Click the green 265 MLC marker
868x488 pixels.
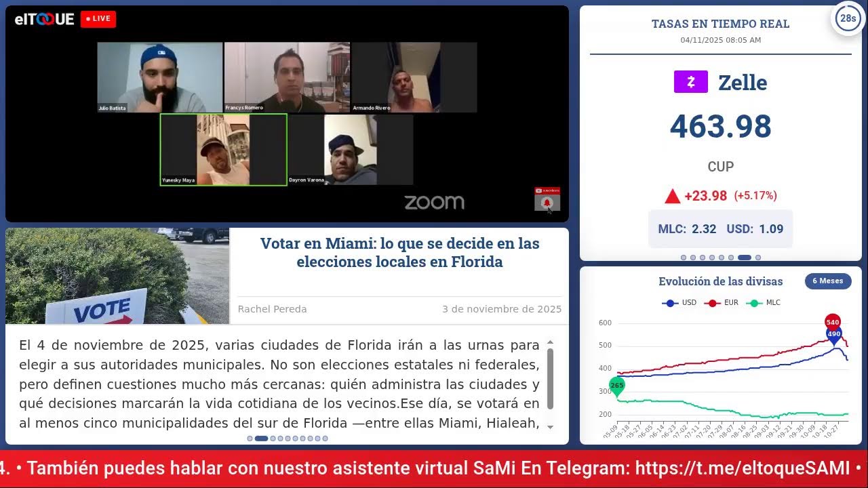click(x=616, y=386)
